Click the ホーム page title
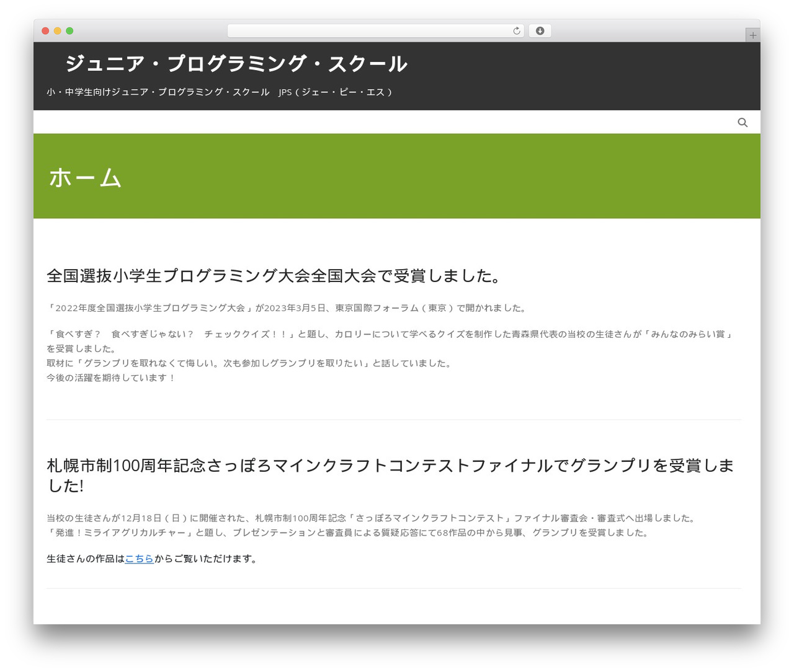The height and width of the screenshot is (672, 794). click(x=85, y=178)
